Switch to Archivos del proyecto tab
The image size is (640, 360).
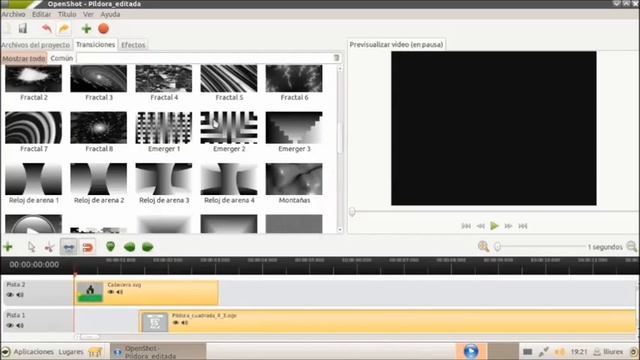click(x=36, y=45)
